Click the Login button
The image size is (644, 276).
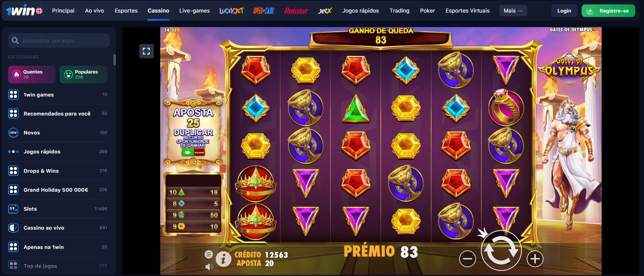point(564,11)
